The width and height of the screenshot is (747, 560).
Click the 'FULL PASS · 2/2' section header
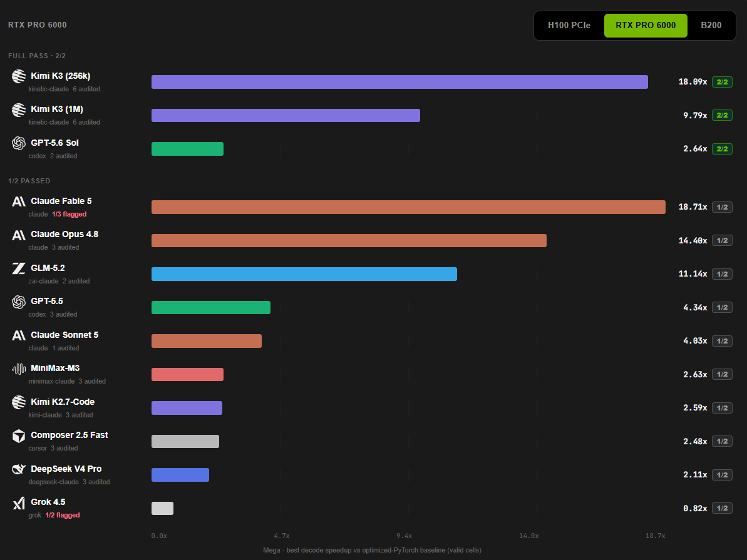[x=37, y=56]
